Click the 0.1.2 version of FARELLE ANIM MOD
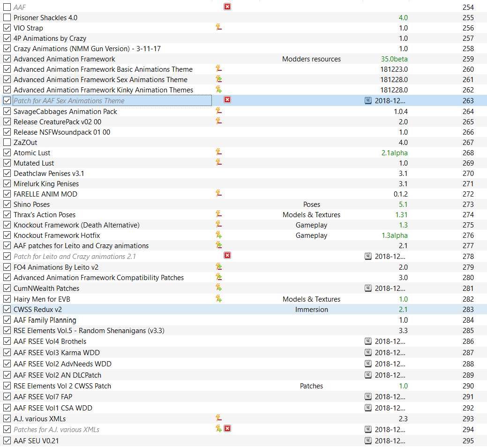The width and height of the screenshot is (487, 448). 401,194
